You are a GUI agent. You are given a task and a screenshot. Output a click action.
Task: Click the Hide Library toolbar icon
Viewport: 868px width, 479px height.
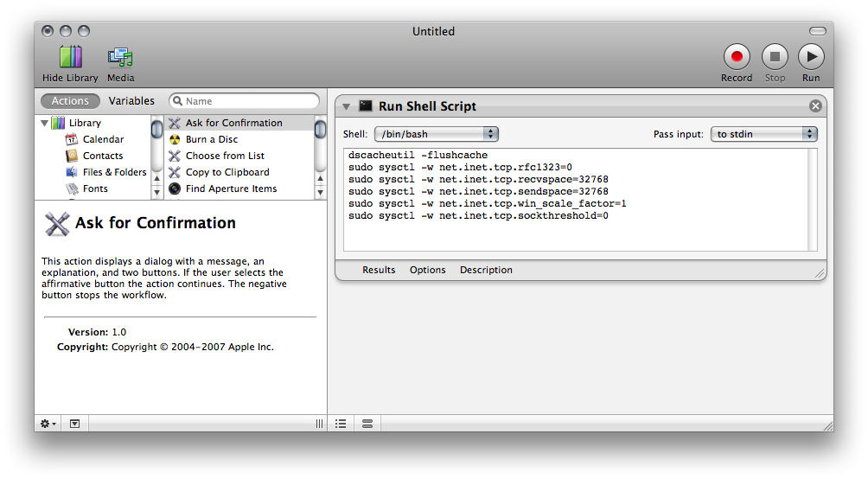tap(70, 57)
